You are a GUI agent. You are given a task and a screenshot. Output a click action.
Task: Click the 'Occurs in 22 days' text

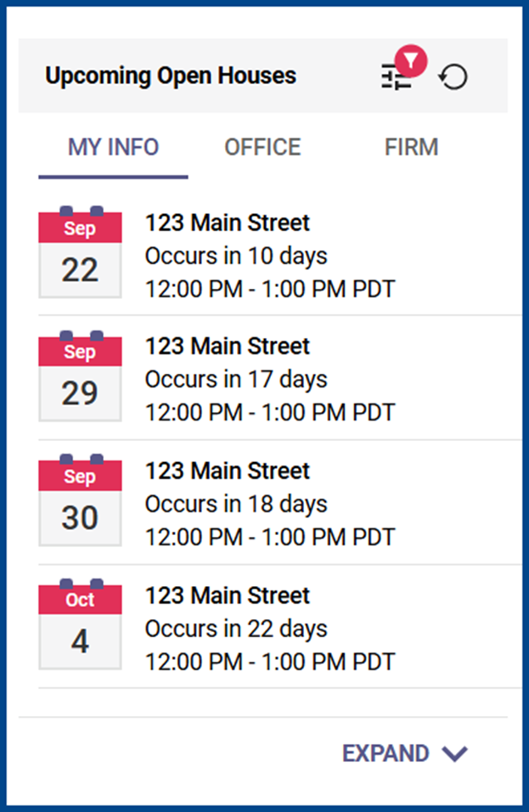click(x=236, y=629)
